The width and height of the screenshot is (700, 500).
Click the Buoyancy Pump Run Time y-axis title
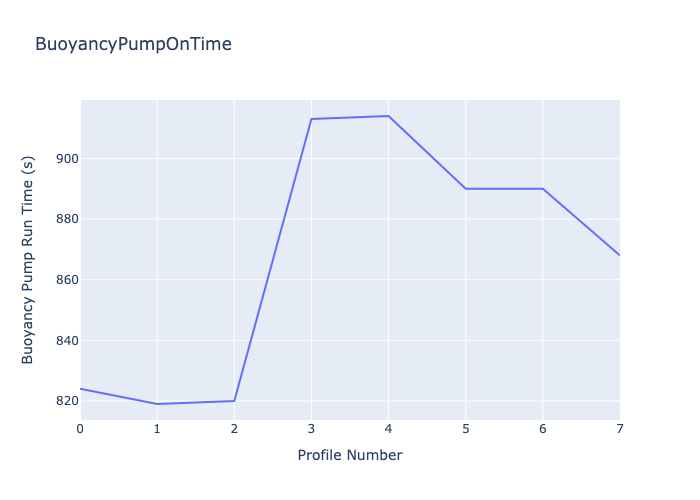[28, 259]
